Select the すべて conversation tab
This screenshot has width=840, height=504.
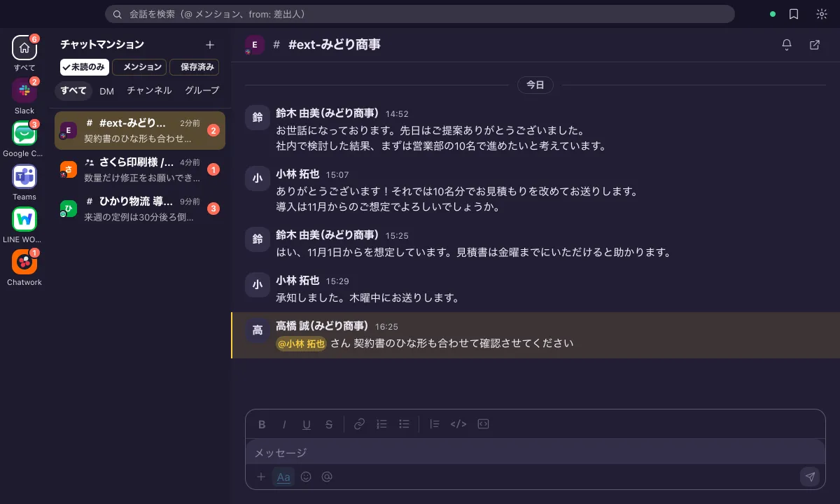tap(73, 91)
